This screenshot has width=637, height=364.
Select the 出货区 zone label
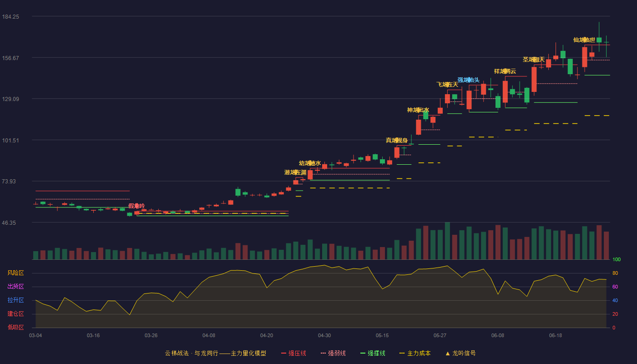click(x=15, y=287)
